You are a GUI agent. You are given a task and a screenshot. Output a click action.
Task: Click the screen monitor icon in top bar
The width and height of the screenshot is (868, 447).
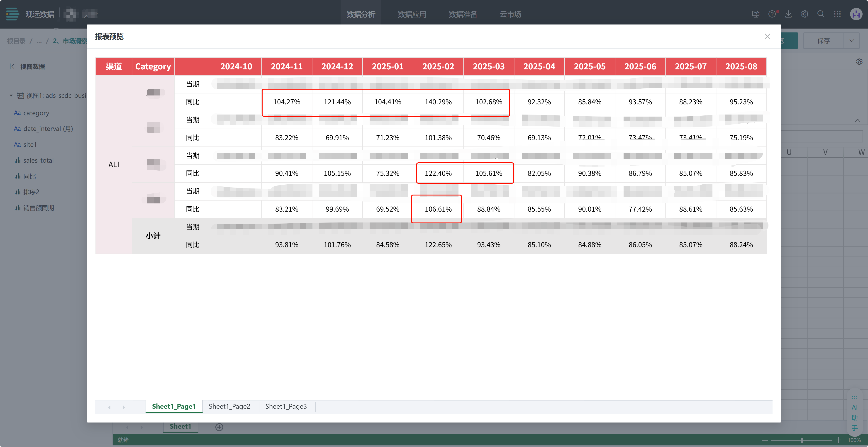(x=756, y=14)
